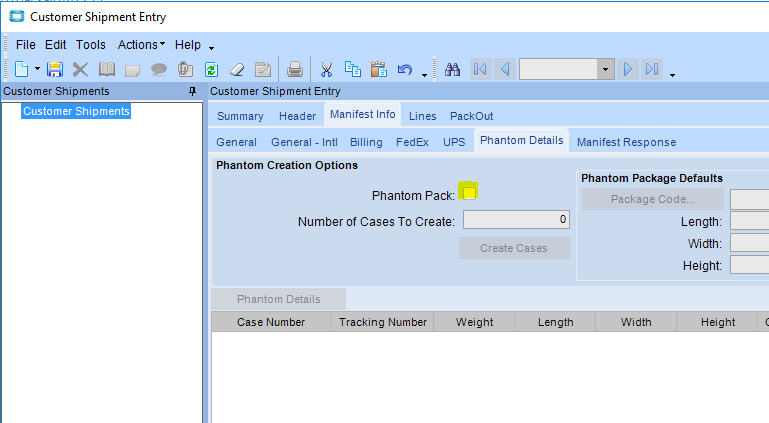Open the record navigation combo box
The image size is (769, 423).
click(x=566, y=69)
